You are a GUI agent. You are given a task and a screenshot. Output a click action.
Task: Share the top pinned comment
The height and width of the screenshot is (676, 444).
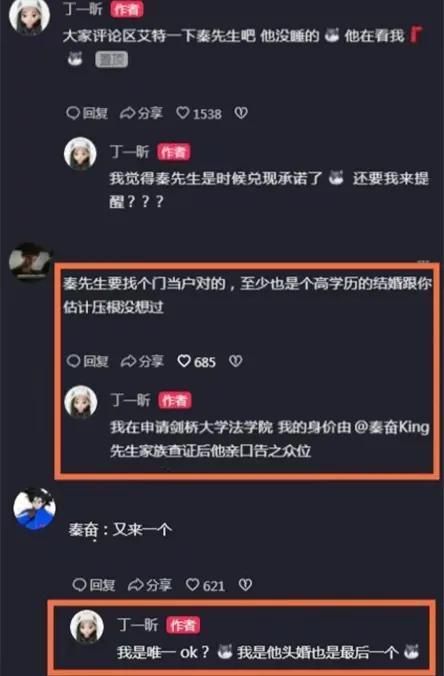[141, 113]
